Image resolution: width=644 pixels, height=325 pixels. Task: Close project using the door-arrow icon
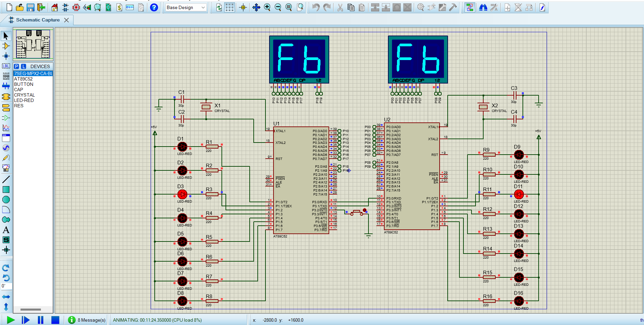click(41, 7)
